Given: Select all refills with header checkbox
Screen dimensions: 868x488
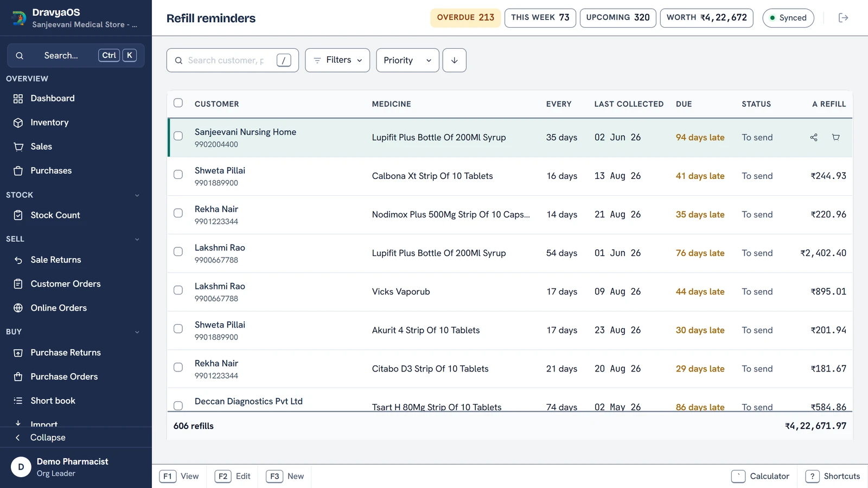Looking at the screenshot, I should pyautogui.click(x=178, y=103).
